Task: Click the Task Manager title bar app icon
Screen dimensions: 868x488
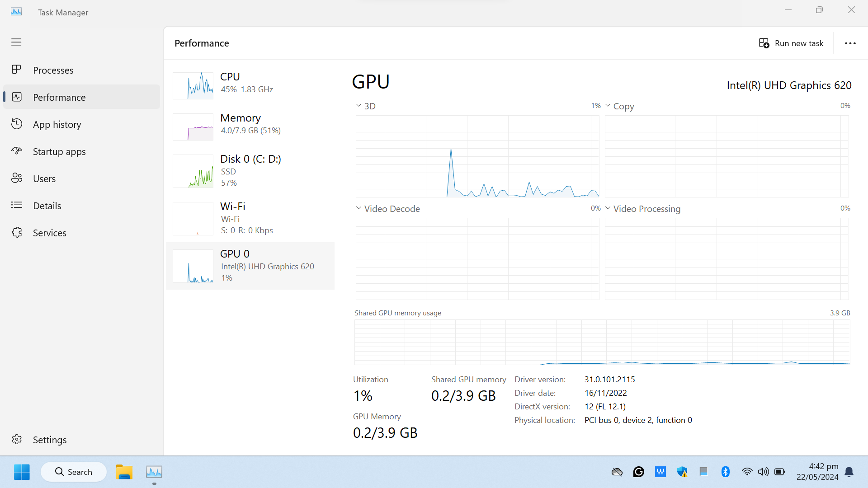Action: (x=16, y=12)
